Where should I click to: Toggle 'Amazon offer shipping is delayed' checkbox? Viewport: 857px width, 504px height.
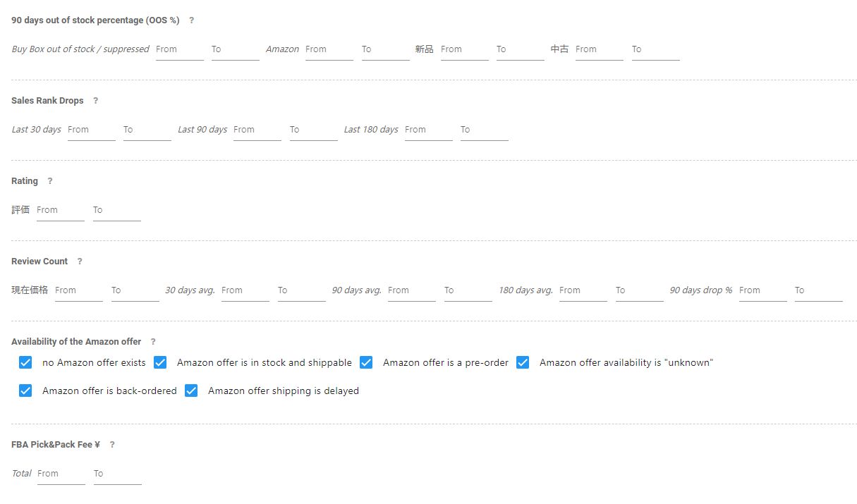(x=191, y=391)
